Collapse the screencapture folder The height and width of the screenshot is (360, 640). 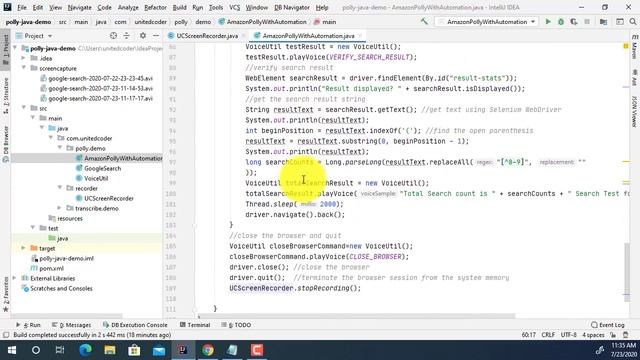pyautogui.click(x=24, y=68)
